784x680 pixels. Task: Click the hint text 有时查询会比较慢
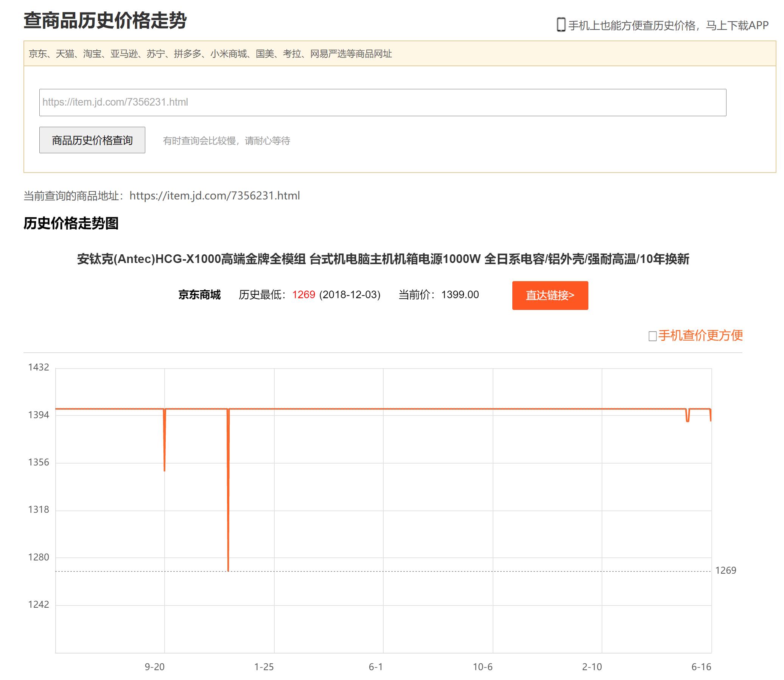[x=227, y=141]
